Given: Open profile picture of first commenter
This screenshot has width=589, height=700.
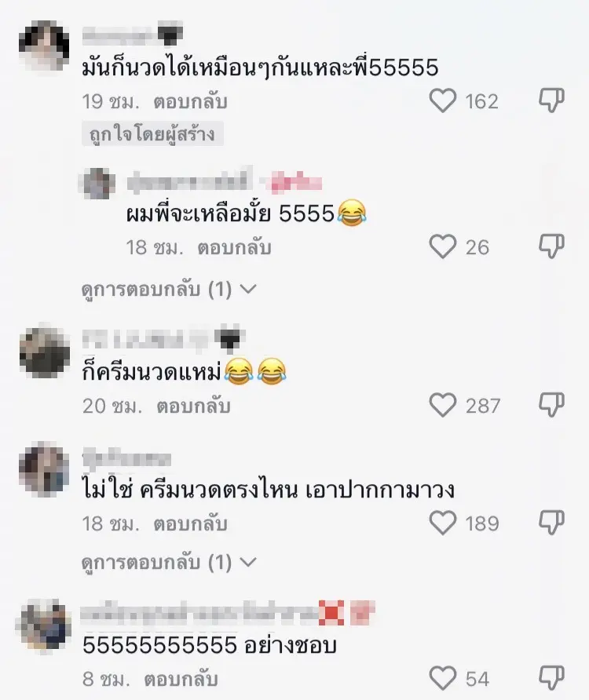Looking at the screenshot, I should 44,46.
